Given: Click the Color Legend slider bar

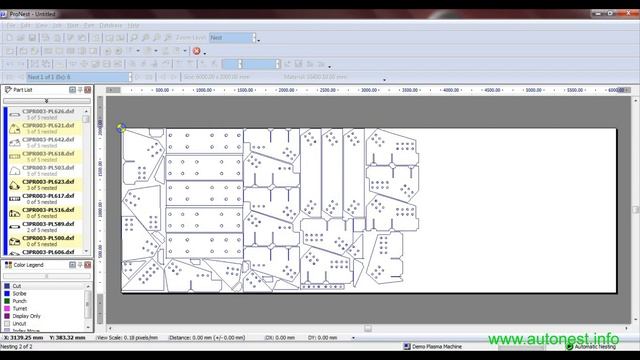Looking at the screenshot, I should (47, 276).
